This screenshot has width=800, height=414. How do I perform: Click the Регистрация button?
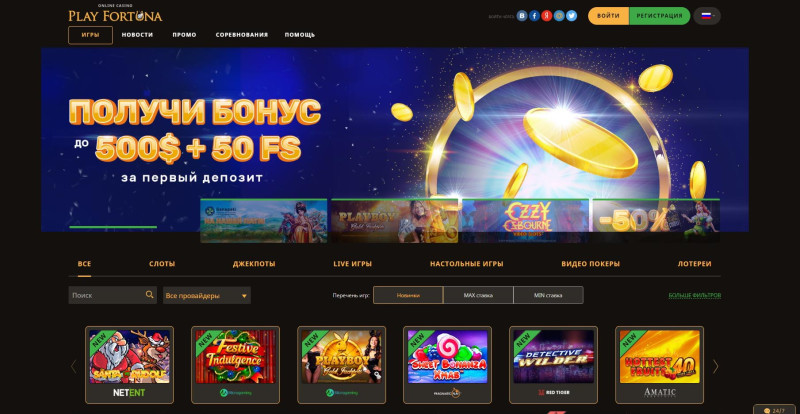pyautogui.click(x=660, y=16)
